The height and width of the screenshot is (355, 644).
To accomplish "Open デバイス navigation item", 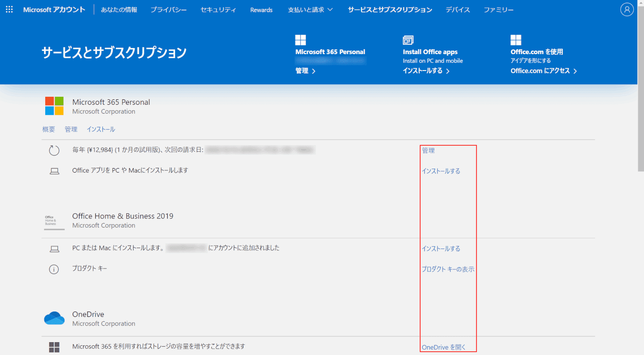I will 458,10.
